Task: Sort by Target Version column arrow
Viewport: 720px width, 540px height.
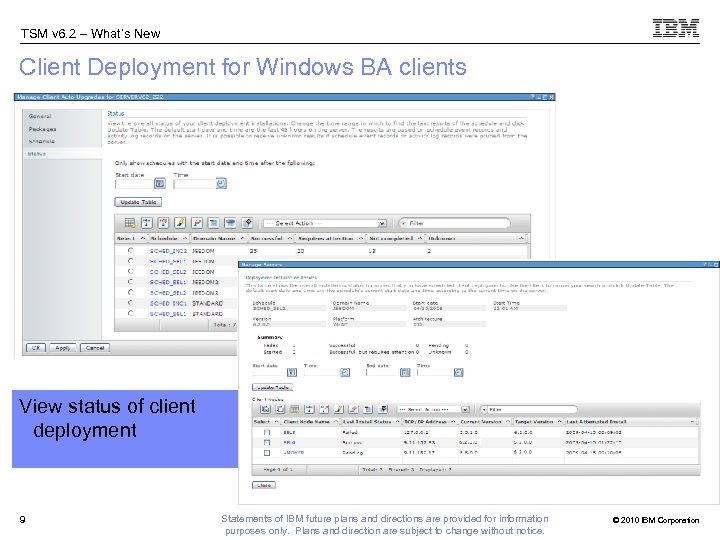Action: point(559,422)
